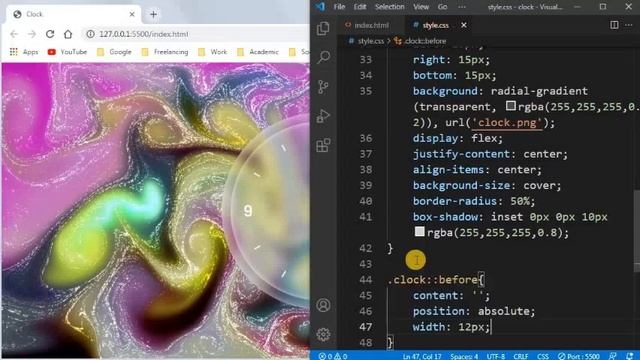
Task: Expand the hidden menu items ellipsis in the title bar
Action: coord(462,7)
